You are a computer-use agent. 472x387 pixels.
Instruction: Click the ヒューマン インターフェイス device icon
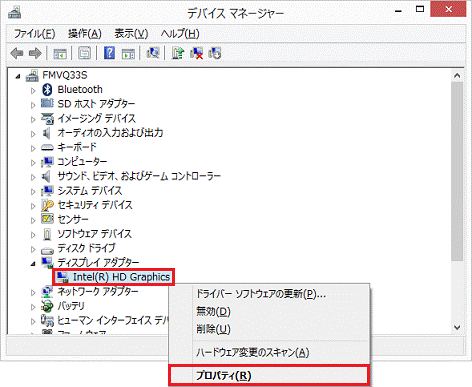point(47,320)
